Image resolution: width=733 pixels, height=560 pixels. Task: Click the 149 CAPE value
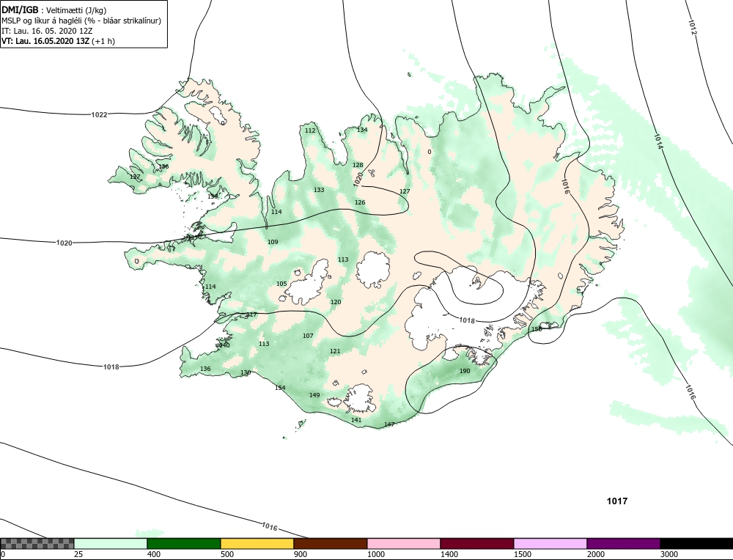point(314,395)
